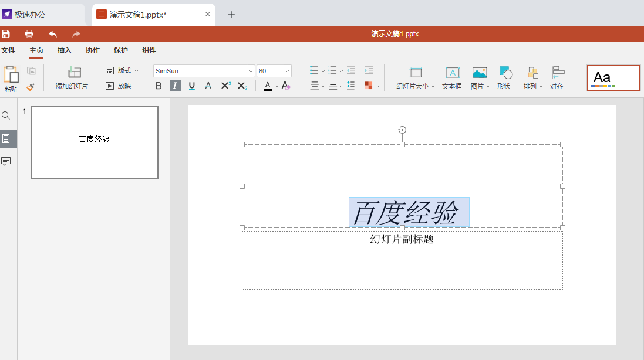Click the bulleted list icon
The image size is (644, 360).
pos(314,70)
